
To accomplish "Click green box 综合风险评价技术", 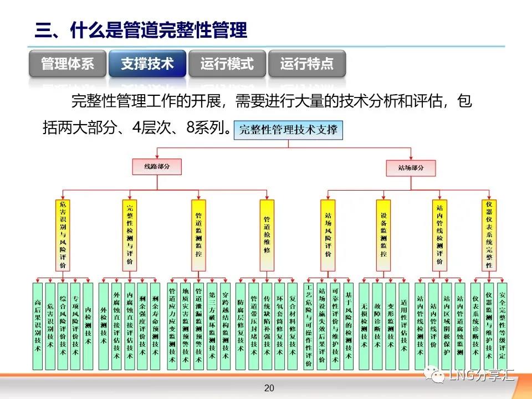I will point(63,326).
